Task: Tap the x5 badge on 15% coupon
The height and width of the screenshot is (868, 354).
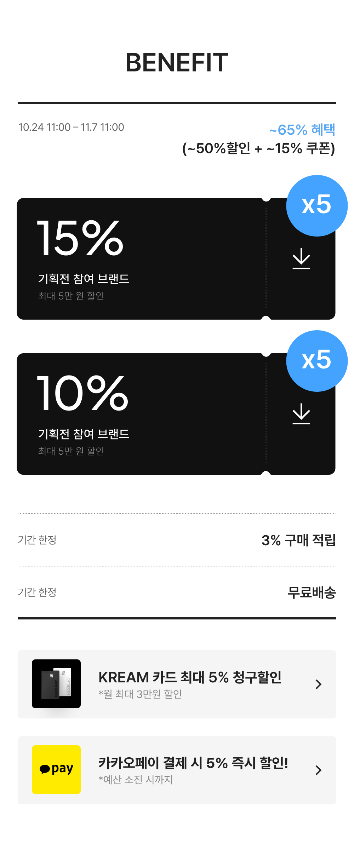Action: pyautogui.click(x=316, y=205)
